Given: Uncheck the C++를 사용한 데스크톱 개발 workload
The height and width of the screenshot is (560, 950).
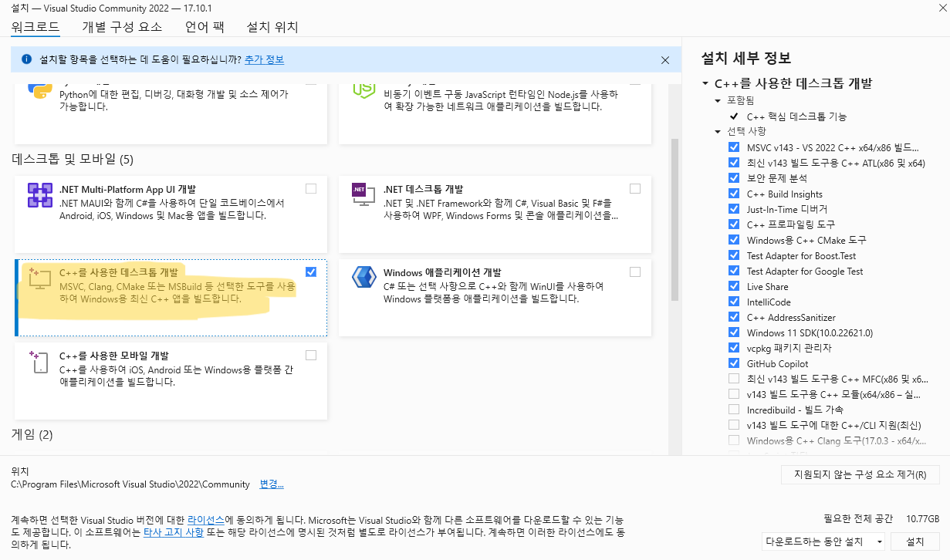Looking at the screenshot, I should [x=310, y=272].
